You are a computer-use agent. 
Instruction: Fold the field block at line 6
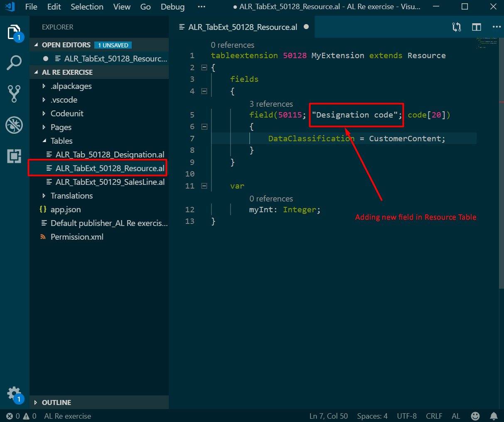coord(204,126)
